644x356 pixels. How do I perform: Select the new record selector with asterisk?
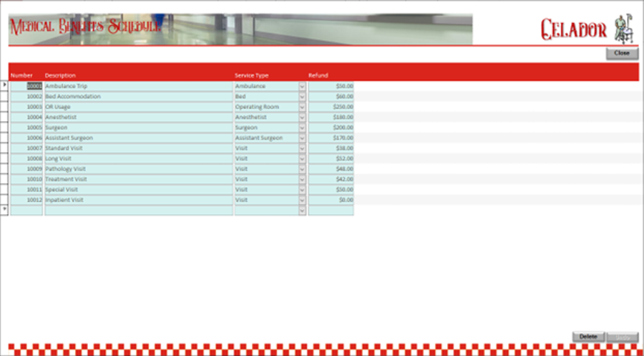(4, 211)
